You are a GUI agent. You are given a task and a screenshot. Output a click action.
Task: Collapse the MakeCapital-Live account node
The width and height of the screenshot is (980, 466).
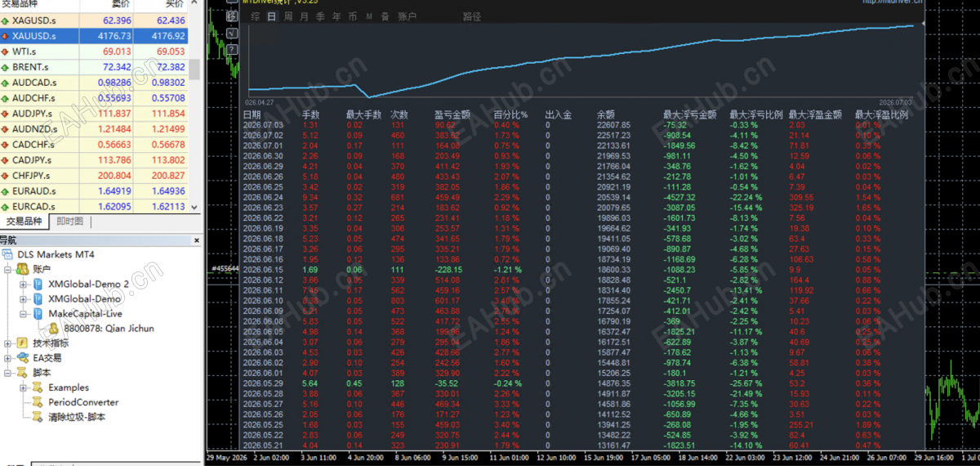(23, 313)
